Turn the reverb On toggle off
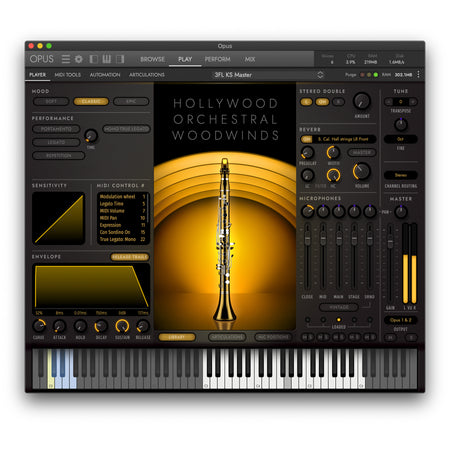This screenshot has width=450, height=450. (x=306, y=139)
